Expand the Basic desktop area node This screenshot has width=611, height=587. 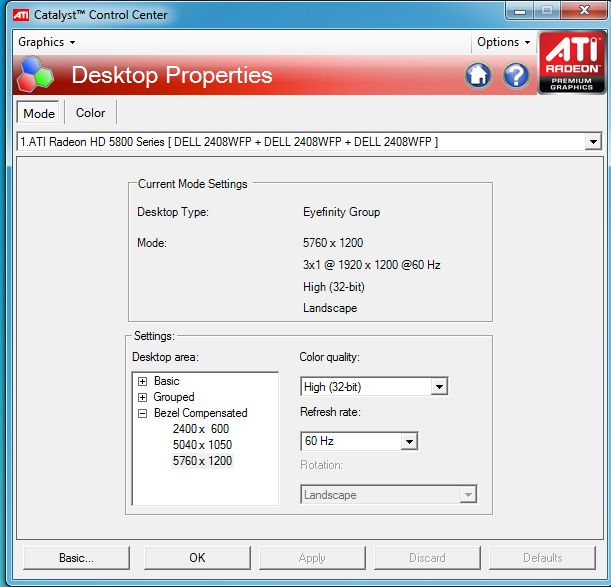(142, 381)
